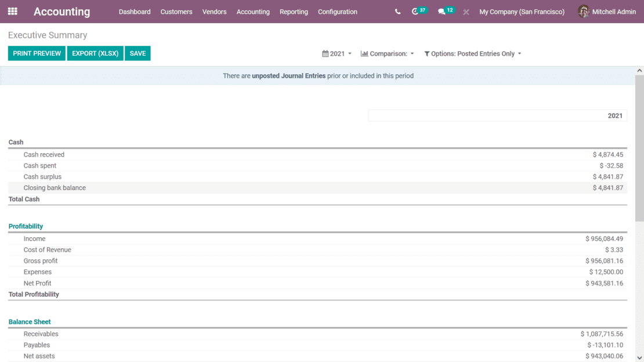
Task: Click the vertical scrollbar down arrow
Action: click(639, 358)
